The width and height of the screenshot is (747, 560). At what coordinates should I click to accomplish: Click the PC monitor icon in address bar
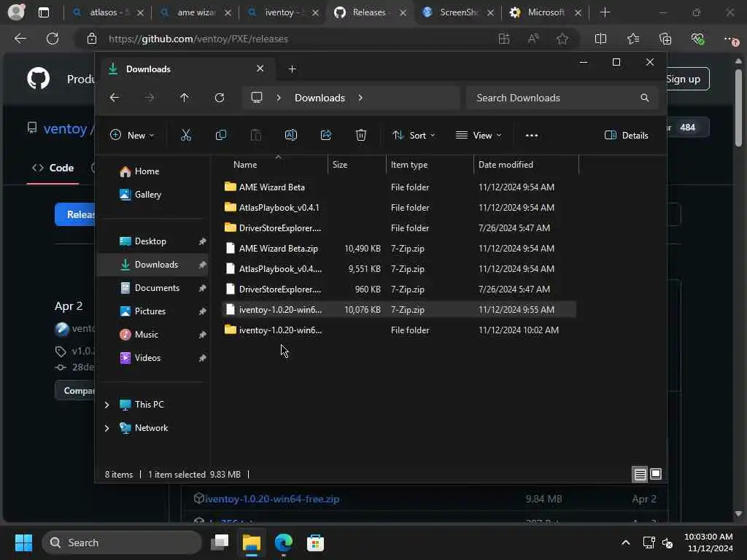pyautogui.click(x=257, y=98)
